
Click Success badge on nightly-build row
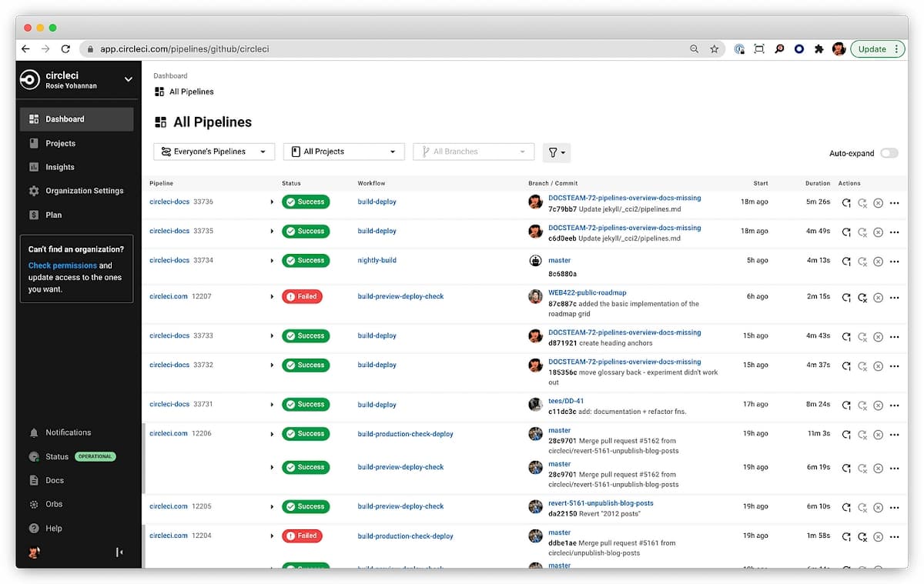point(306,261)
